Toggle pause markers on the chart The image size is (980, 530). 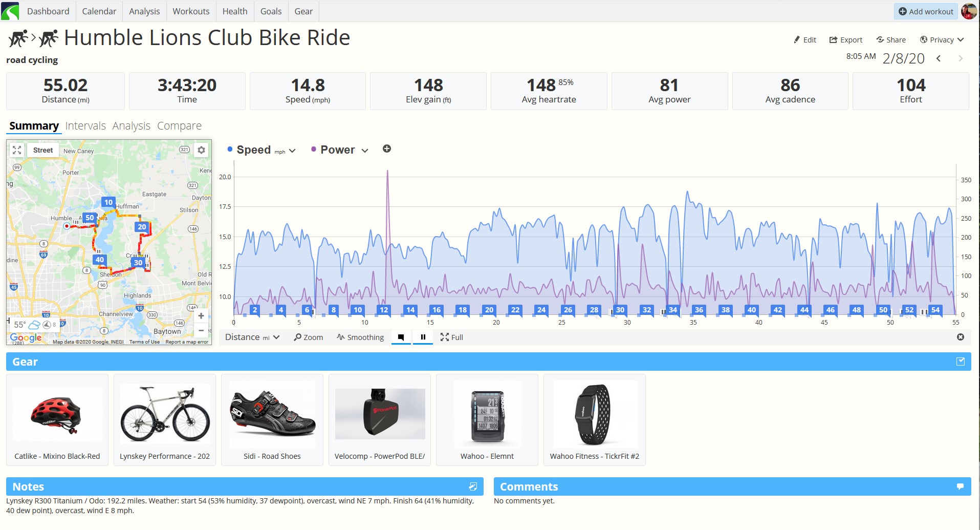pyautogui.click(x=423, y=337)
